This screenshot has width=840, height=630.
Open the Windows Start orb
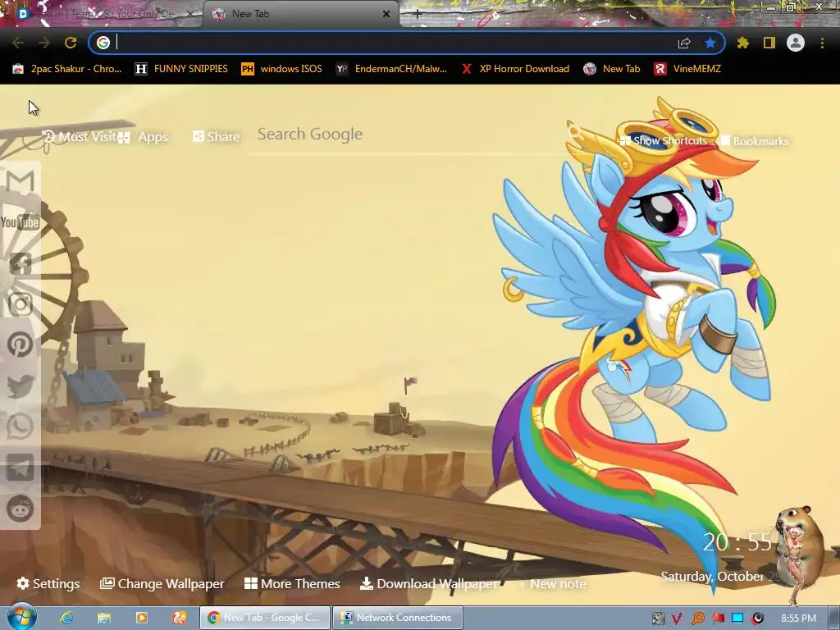21,617
